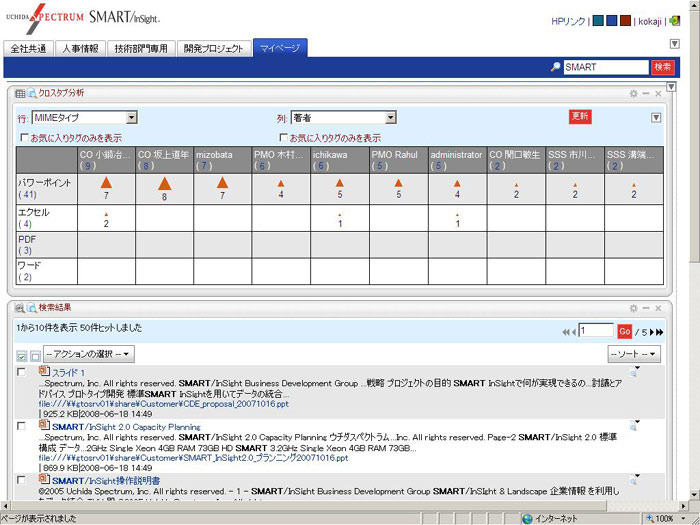Click the SMART search input field
The image size is (700, 525).
606,67
